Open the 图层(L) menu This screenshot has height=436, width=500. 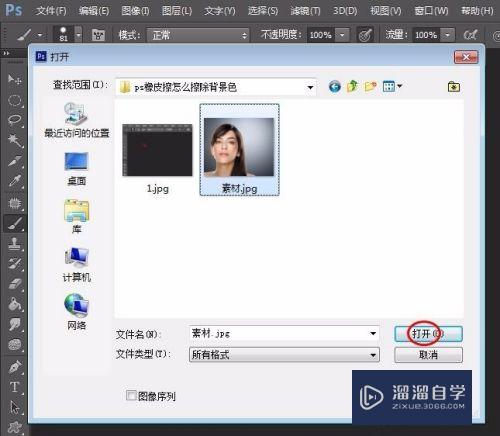(x=177, y=11)
